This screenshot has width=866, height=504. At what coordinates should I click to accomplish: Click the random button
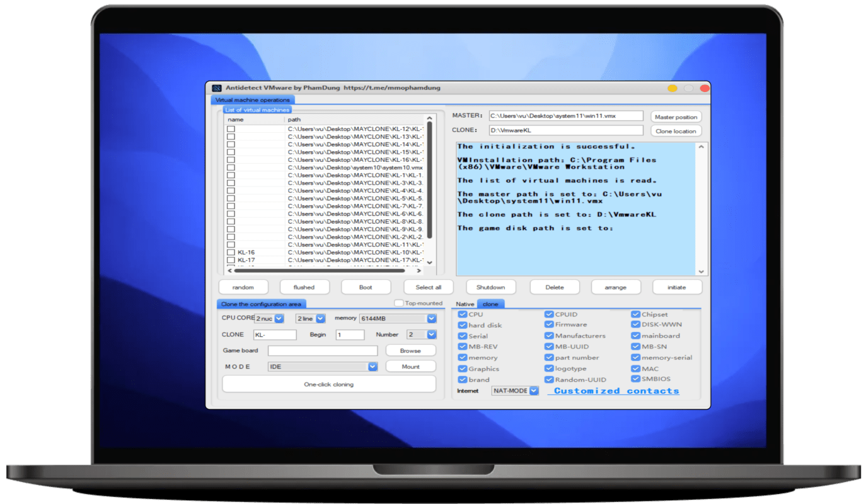point(243,287)
